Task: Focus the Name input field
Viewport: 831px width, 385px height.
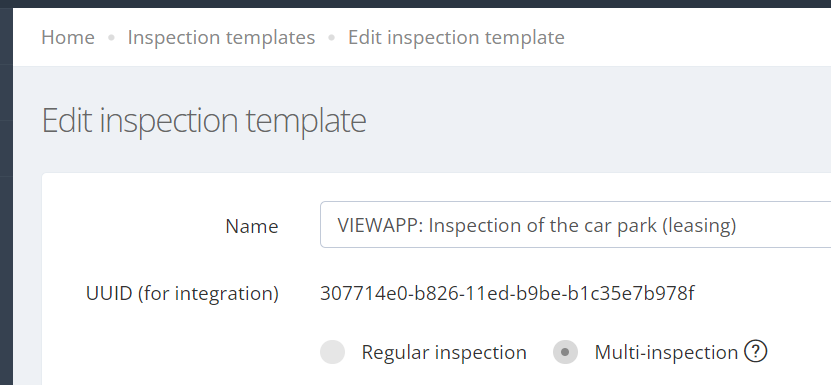Action: 576,224
